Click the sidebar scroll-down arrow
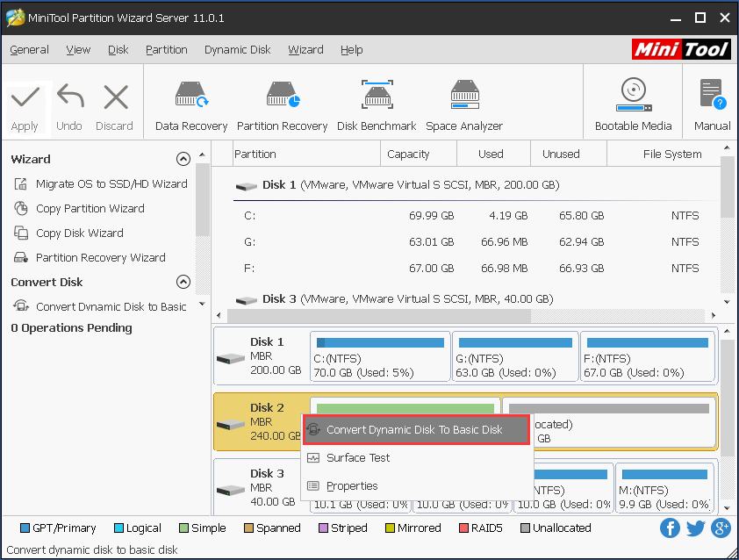 pos(202,304)
